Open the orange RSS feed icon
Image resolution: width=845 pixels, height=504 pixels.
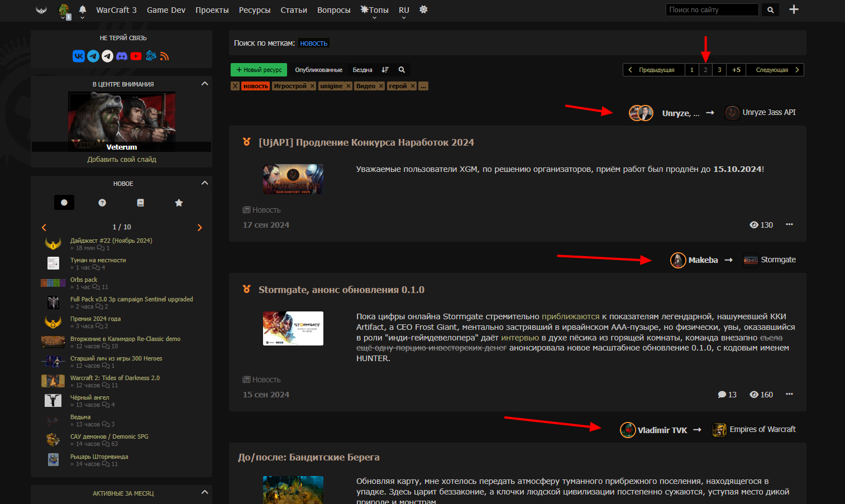(x=164, y=56)
